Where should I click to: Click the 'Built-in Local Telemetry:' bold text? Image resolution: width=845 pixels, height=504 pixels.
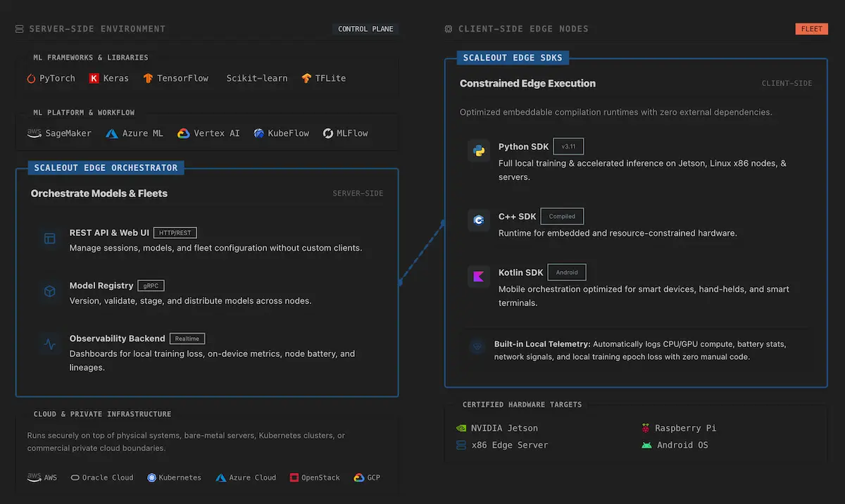coord(542,344)
